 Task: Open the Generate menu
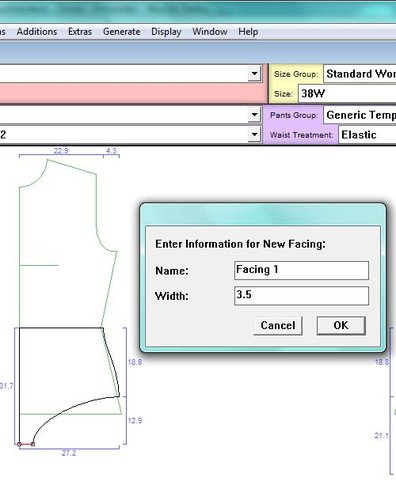[121, 32]
